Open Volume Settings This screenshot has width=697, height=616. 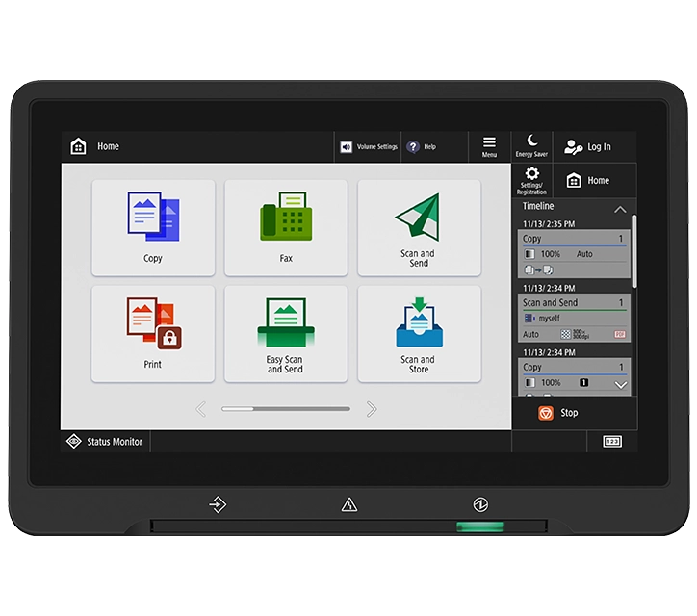point(368,146)
